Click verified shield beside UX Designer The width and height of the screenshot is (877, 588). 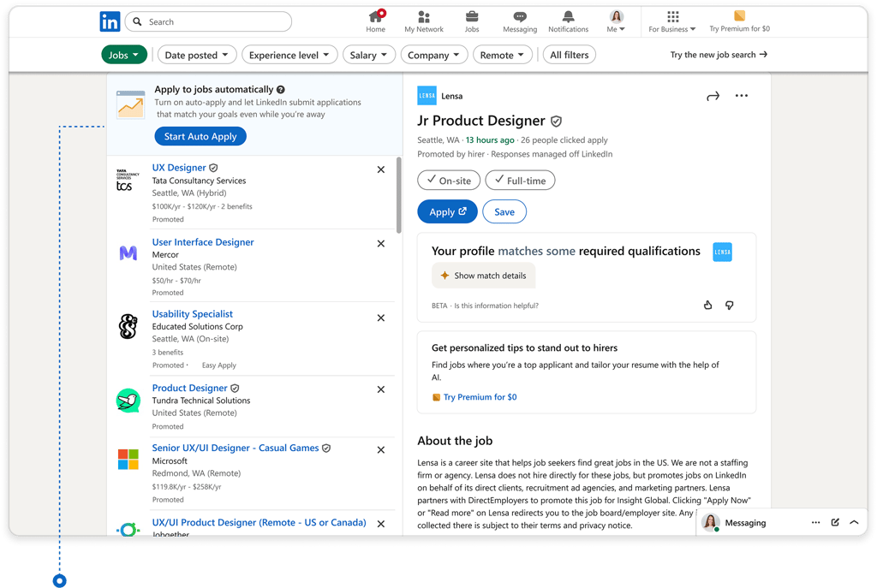pyautogui.click(x=213, y=168)
